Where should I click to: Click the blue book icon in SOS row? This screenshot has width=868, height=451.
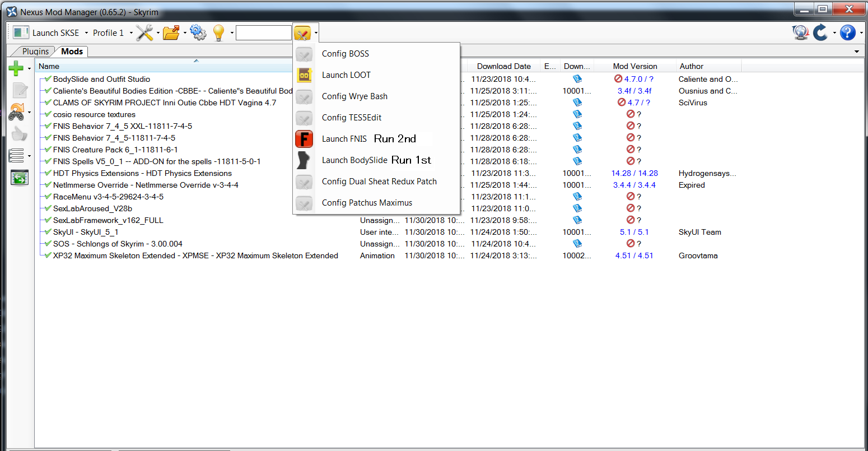pyautogui.click(x=577, y=244)
